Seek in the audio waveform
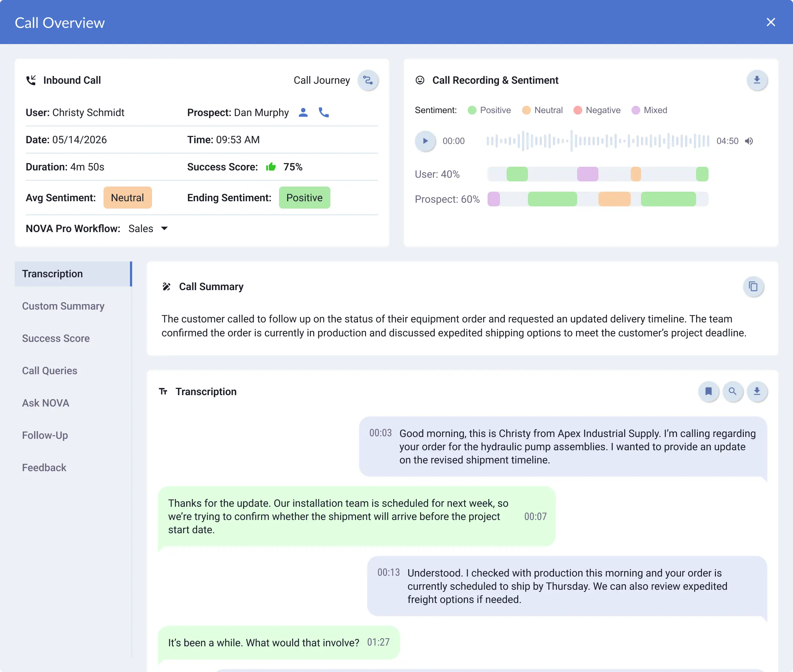Image resolution: width=793 pixels, height=672 pixels. [598, 141]
